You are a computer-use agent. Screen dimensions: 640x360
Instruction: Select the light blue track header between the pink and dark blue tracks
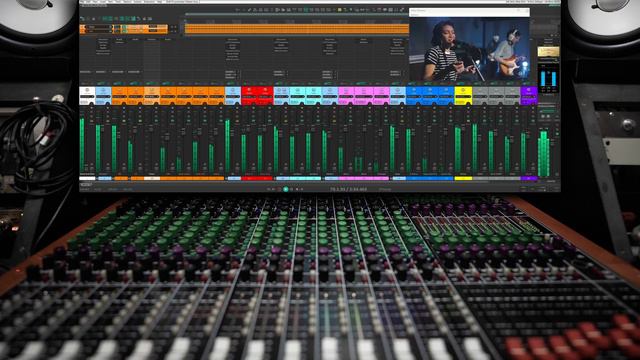click(398, 96)
